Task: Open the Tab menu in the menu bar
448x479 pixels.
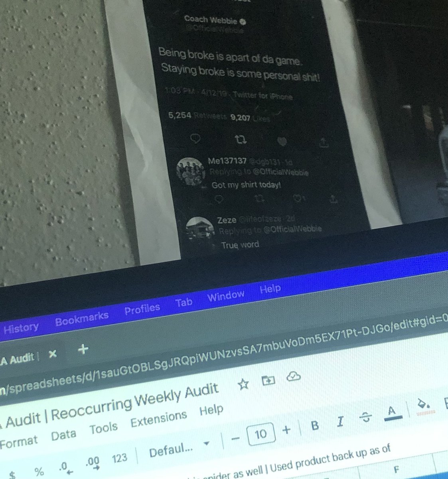Action: [184, 302]
